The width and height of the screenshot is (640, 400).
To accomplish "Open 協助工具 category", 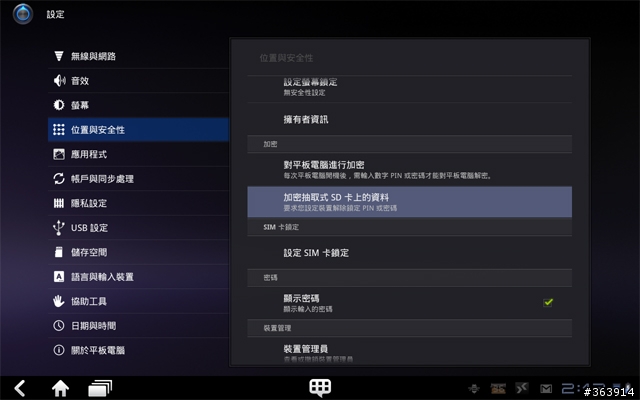I will (138, 301).
